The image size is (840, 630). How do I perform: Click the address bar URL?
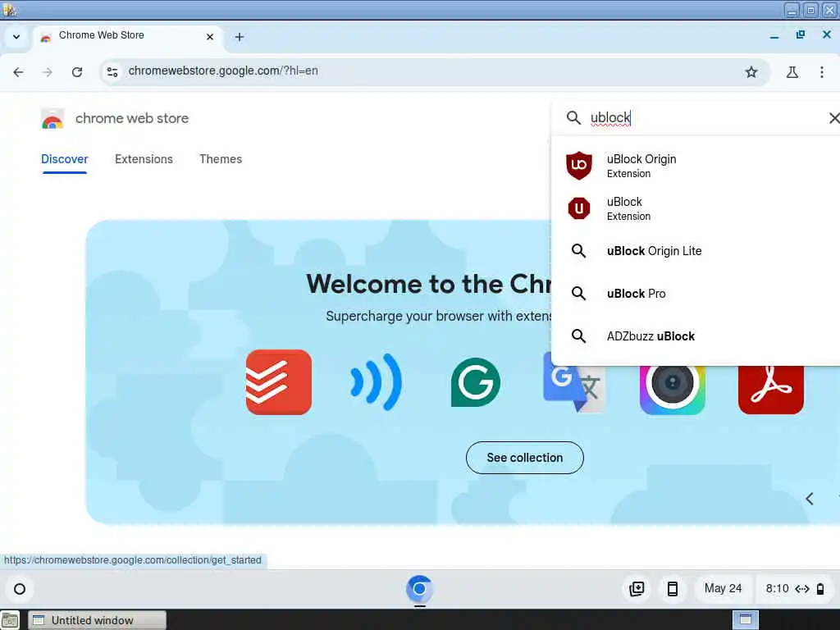pyautogui.click(x=223, y=71)
